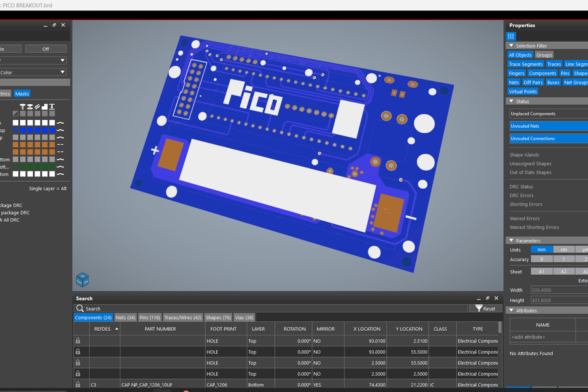Toggle Virtual Points selection filter
Screen dimensions: 588x392
(x=523, y=92)
